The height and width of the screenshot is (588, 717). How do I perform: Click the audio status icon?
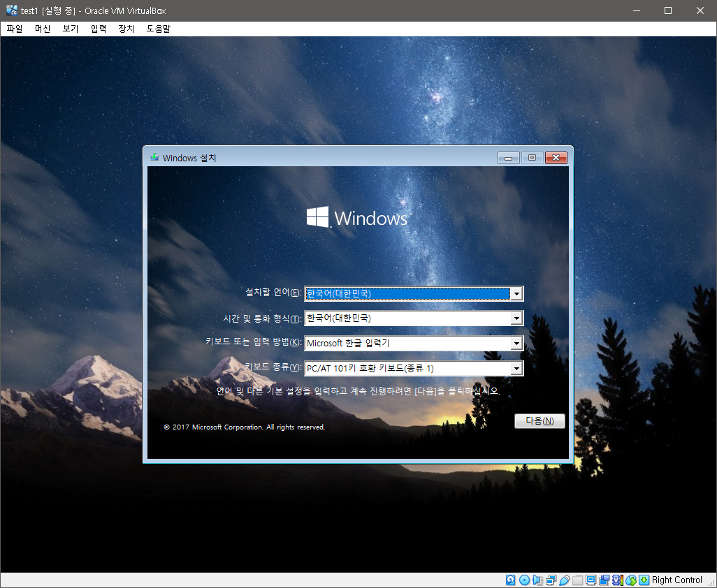tap(537, 580)
